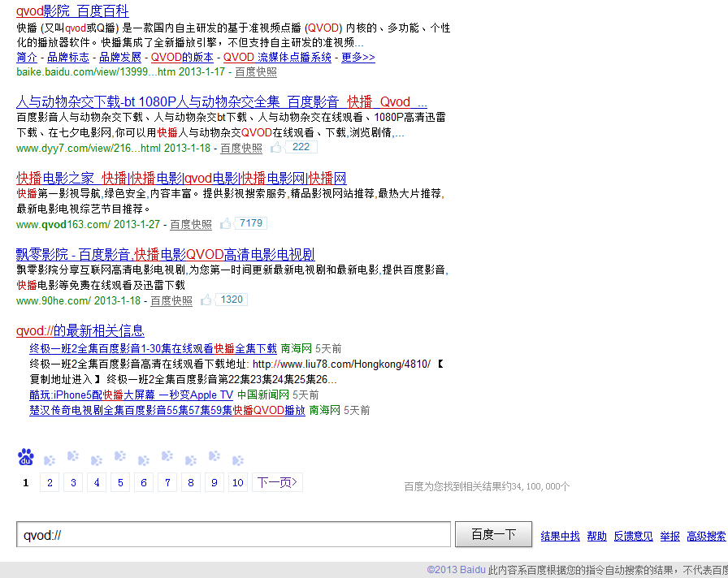Viewport: 728px width, 578px height.
Task: Open 百度快照 for baike.baidu.com result
Action: pos(256,72)
